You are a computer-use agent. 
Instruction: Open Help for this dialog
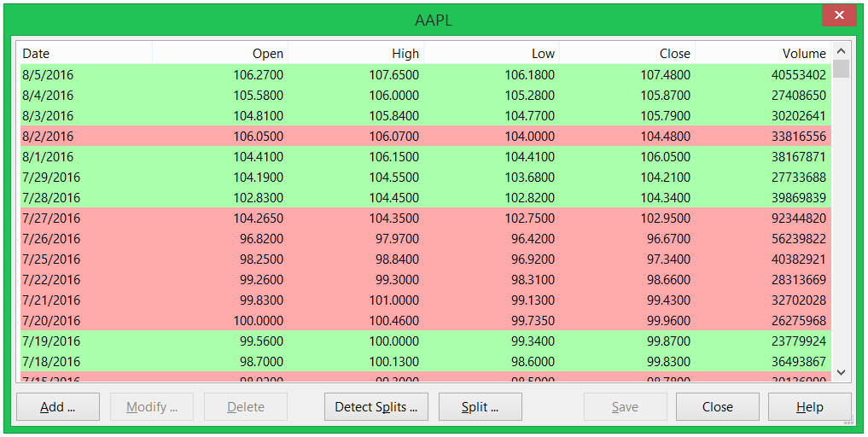coord(810,407)
